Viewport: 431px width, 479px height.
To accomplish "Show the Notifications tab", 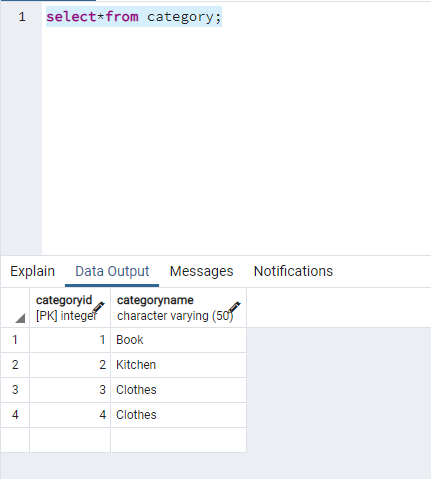I will [x=293, y=271].
